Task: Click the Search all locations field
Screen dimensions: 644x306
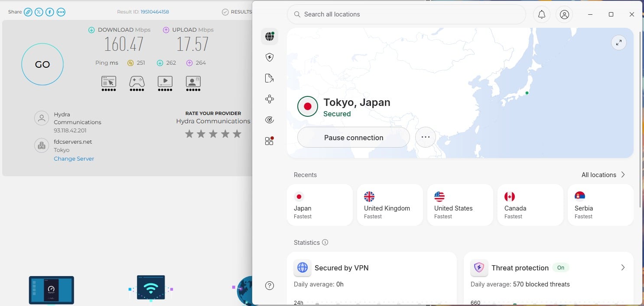Action: [x=407, y=14]
